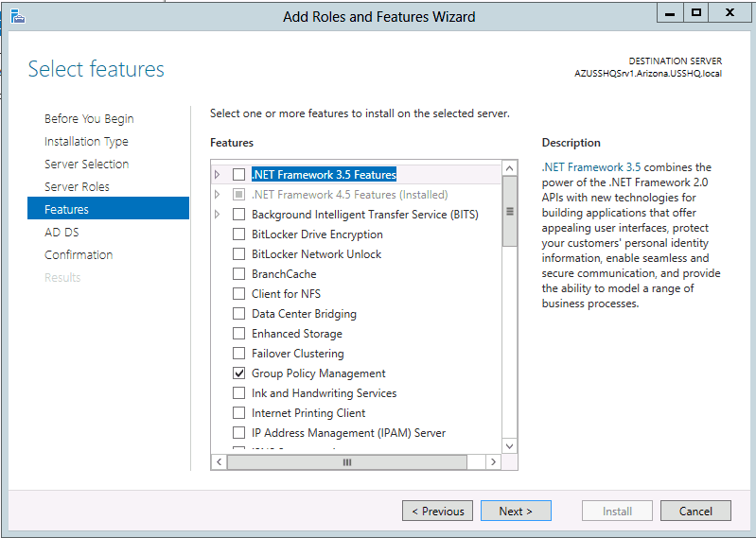Check the .NET Framework 3.5 Features box

pyautogui.click(x=238, y=174)
